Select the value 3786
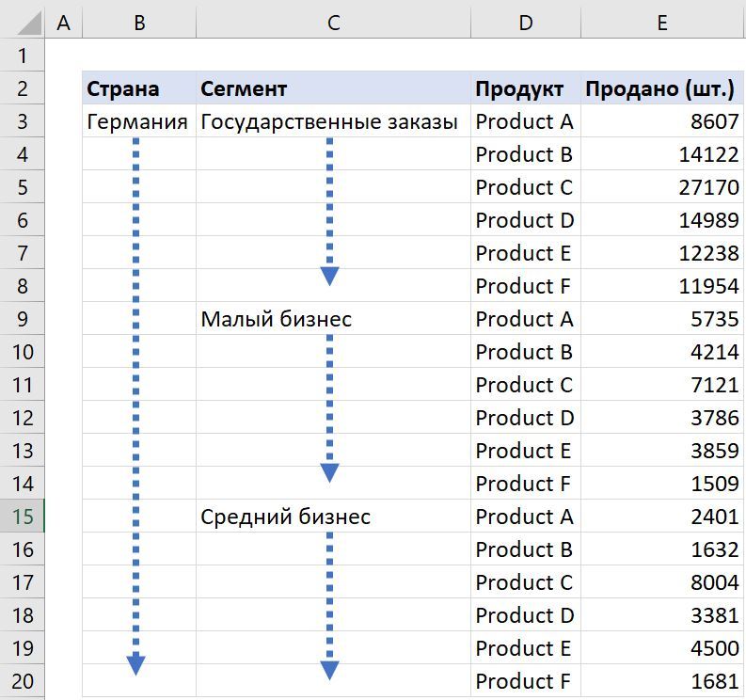 (662, 418)
